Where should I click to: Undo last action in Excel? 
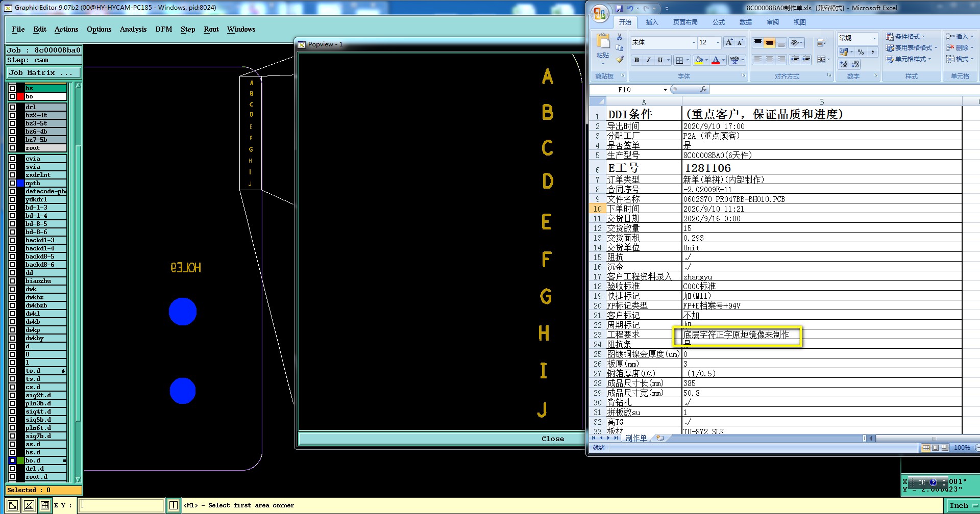click(x=630, y=9)
